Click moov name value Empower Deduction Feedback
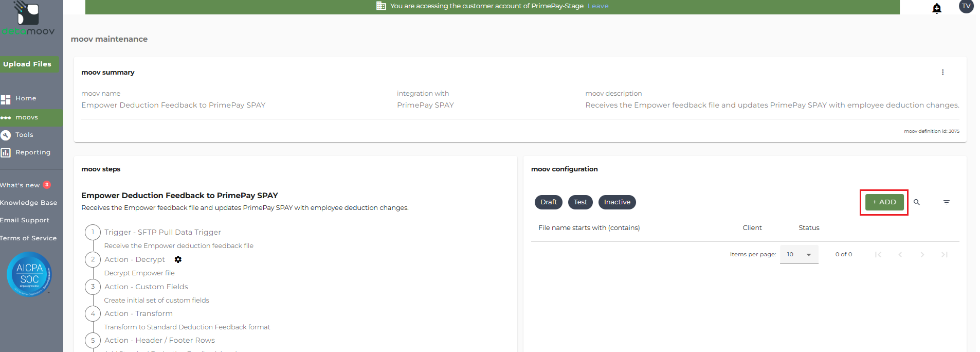This screenshot has width=980, height=352. click(x=173, y=105)
